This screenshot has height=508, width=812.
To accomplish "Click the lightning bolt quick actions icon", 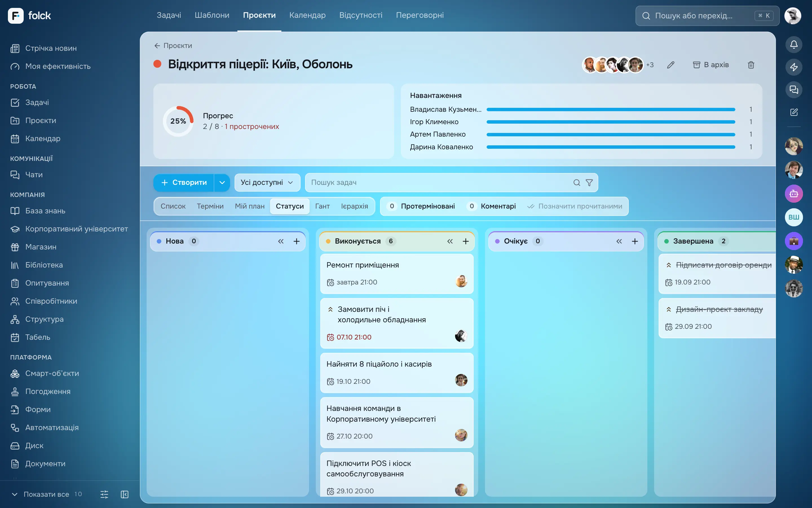I will click(x=794, y=67).
